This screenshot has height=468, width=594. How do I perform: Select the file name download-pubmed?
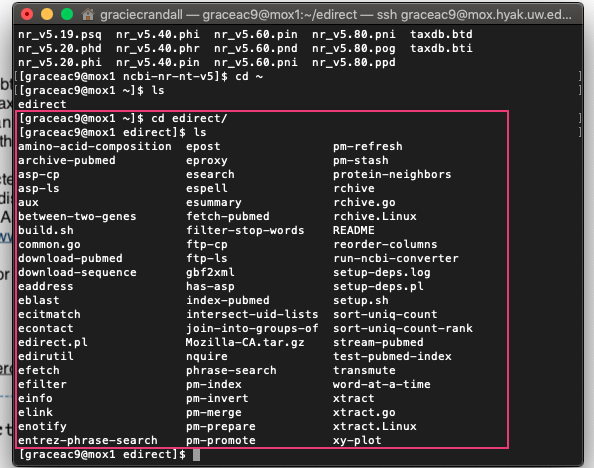[x=70, y=258]
